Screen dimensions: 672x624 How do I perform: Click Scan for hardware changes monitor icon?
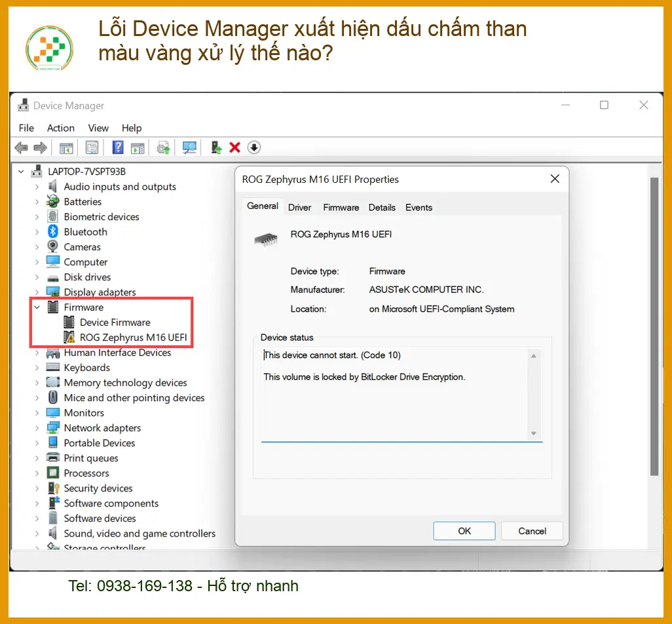189,148
